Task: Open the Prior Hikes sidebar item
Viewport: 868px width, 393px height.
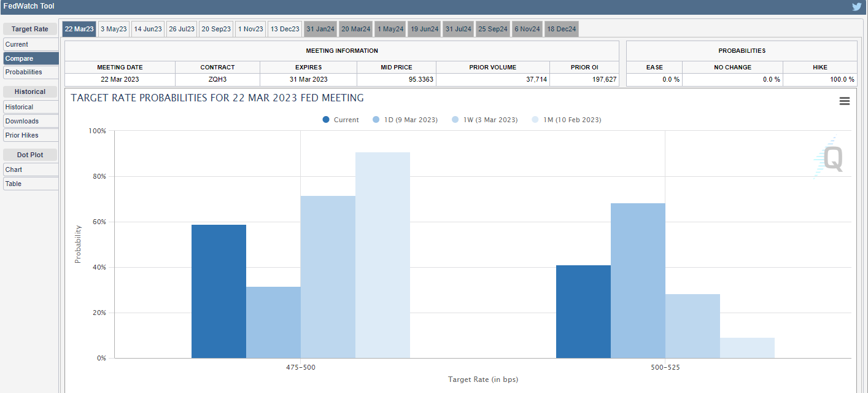Action: [31, 135]
